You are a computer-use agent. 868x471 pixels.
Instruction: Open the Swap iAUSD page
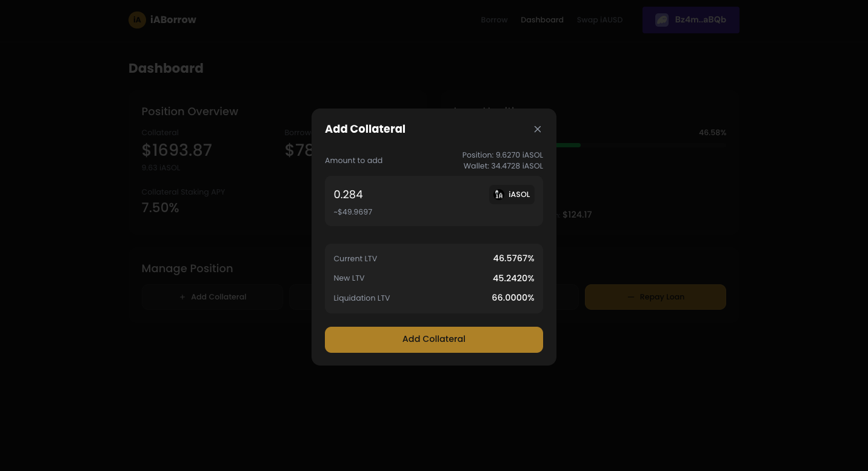coord(599,20)
